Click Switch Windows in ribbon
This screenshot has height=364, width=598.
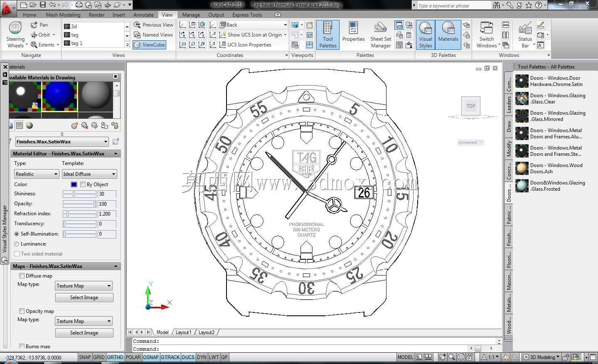[x=487, y=35]
